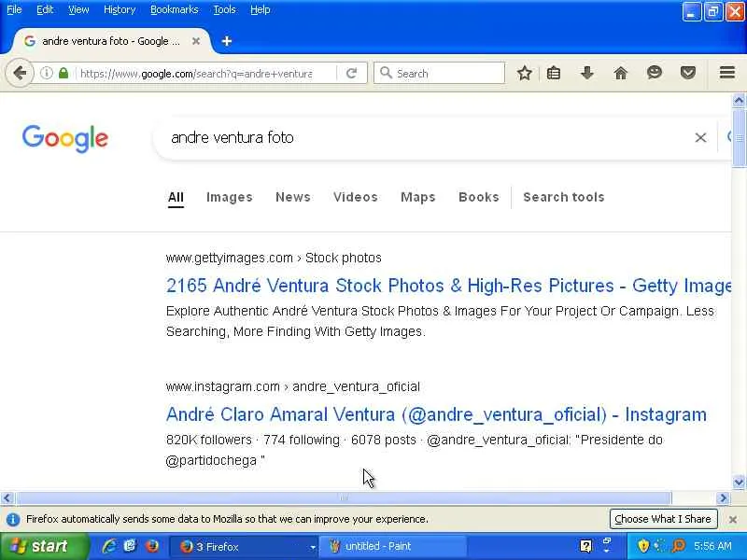Open the History menu
Image resolution: width=747 pixels, height=560 pixels.
click(x=120, y=9)
